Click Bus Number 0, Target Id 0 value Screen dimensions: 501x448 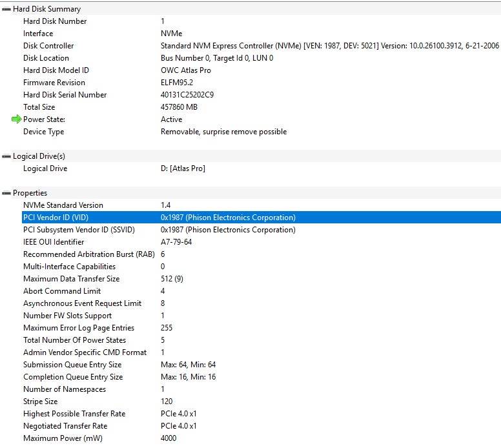click(x=217, y=58)
